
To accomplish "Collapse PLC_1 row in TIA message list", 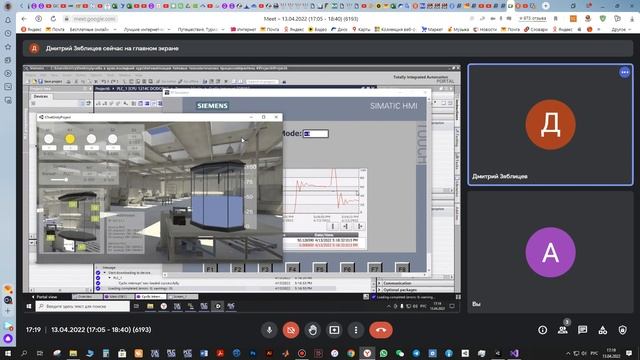I will pyautogui.click(x=109, y=278).
